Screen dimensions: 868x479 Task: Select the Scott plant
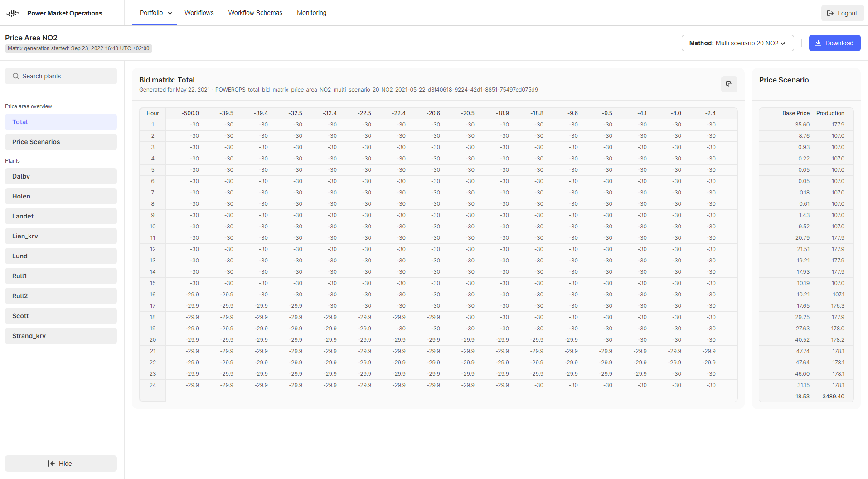[61, 316]
